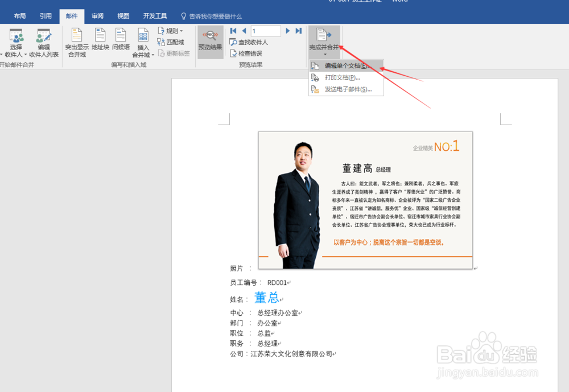Image resolution: width=569 pixels, height=392 pixels.
Task: Click the record number field showing 1
Action: click(x=265, y=31)
